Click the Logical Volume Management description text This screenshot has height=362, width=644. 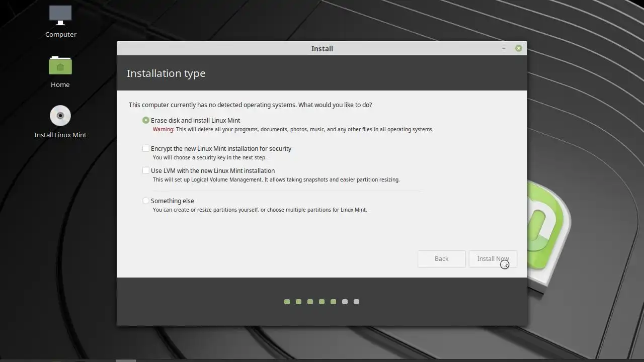pos(276,179)
